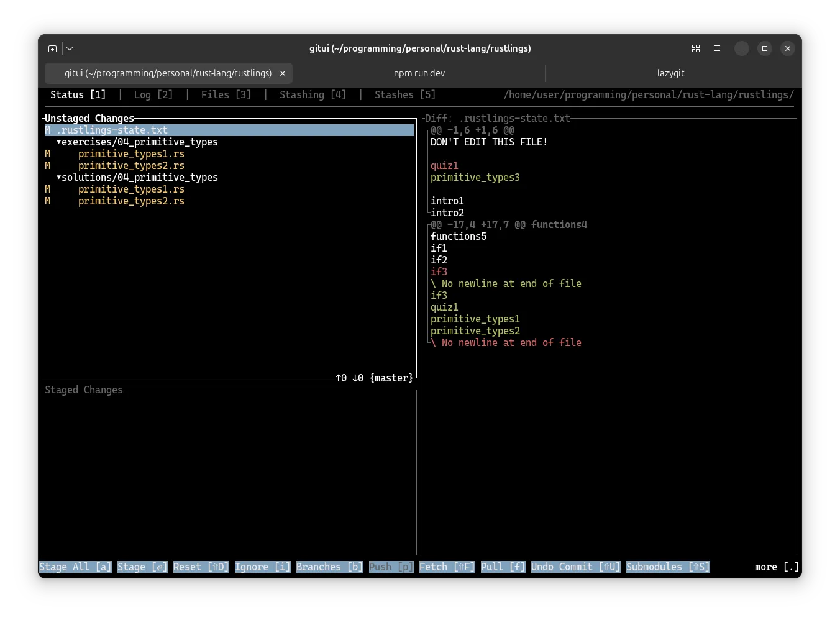Click the functions5 context line
Viewport: 840px width, 620px height.
tap(459, 237)
